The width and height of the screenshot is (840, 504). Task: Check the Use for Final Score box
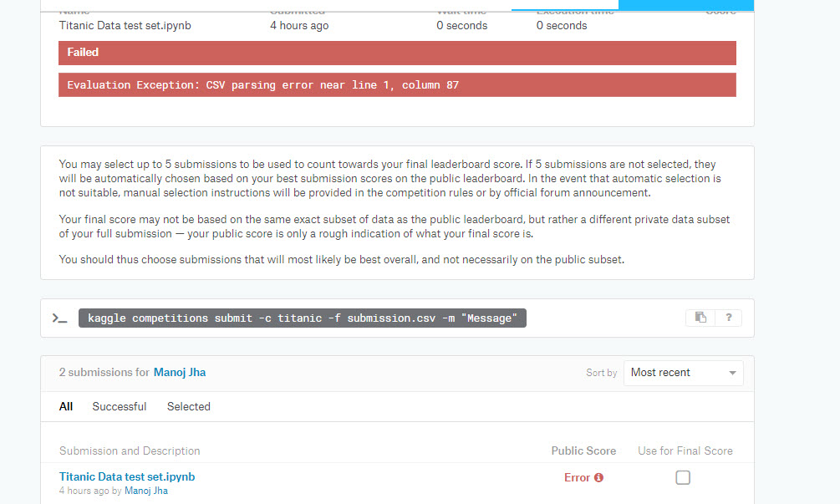click(683, 477)
